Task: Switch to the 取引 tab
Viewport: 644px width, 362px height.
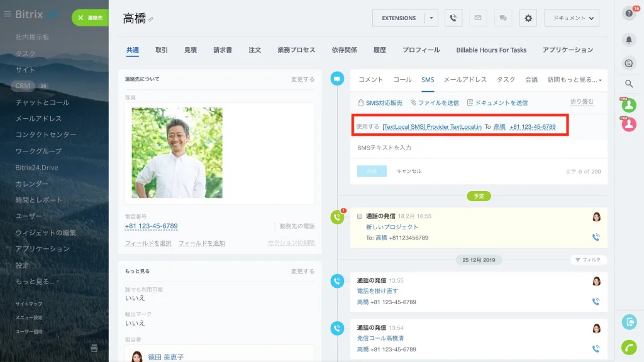Action: pos(162,50)
